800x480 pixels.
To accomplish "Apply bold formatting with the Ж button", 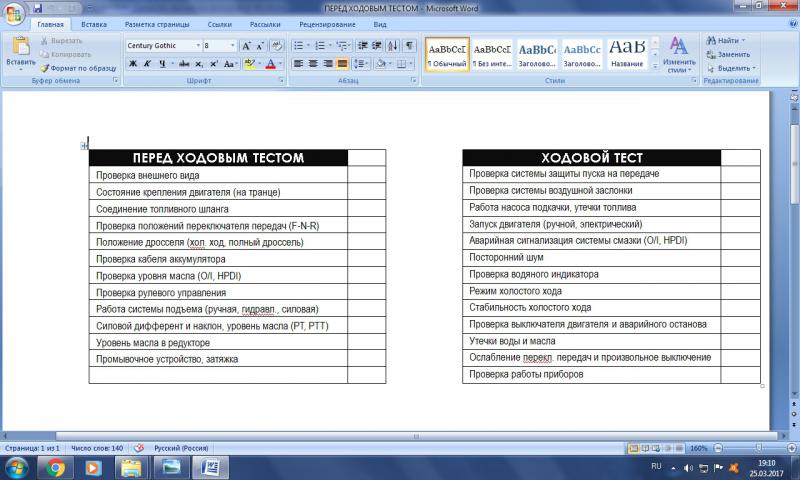I will tap(133, 63).
